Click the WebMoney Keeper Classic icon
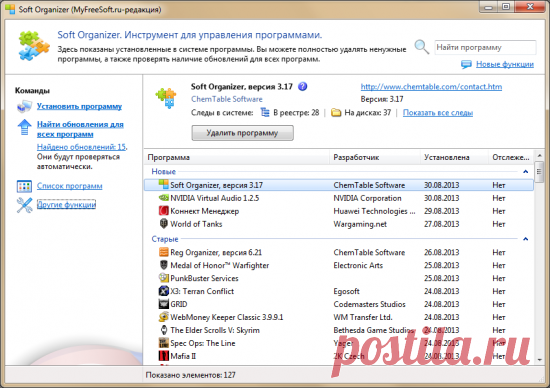This screenshot has width=550, height=388. click(x=163, y=317)
